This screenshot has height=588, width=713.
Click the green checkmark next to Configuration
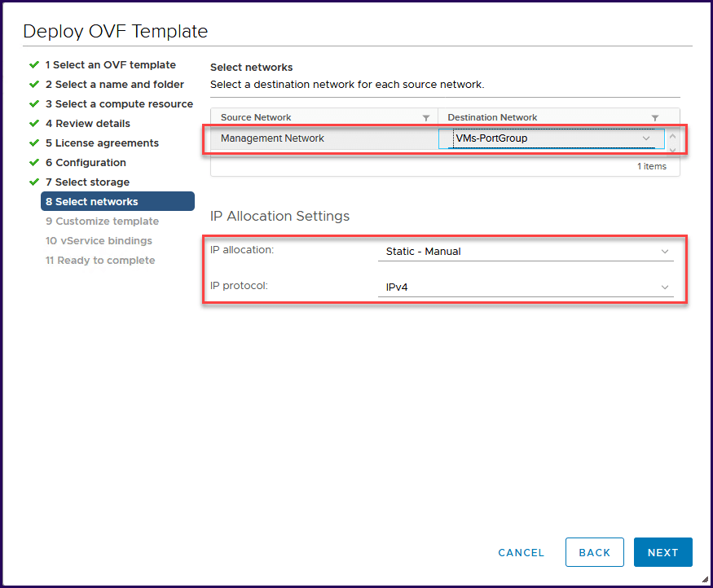click(x=34, y=163)
